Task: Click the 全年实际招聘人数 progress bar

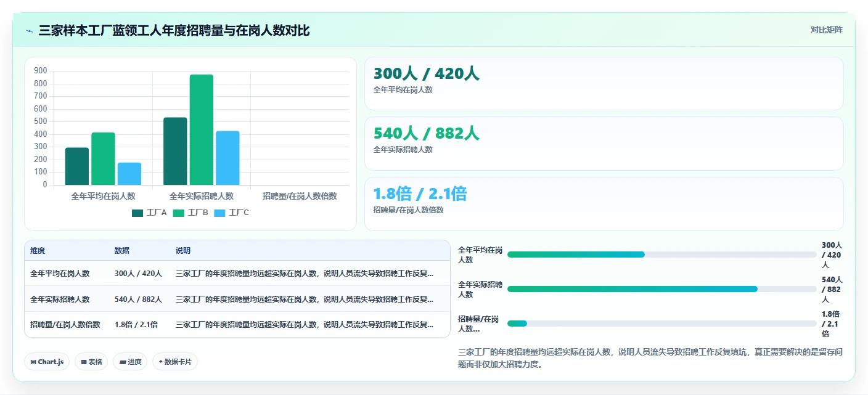Action: click(x=662, y=289)
